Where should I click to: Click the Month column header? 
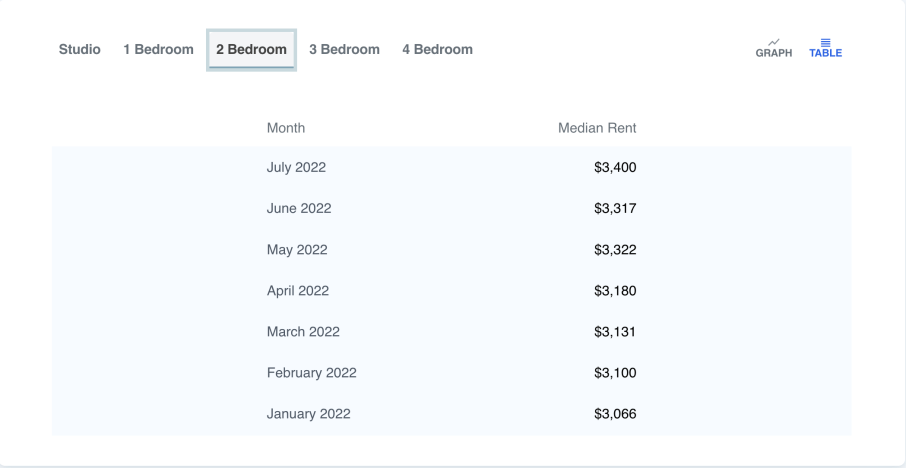pos(286,128)
